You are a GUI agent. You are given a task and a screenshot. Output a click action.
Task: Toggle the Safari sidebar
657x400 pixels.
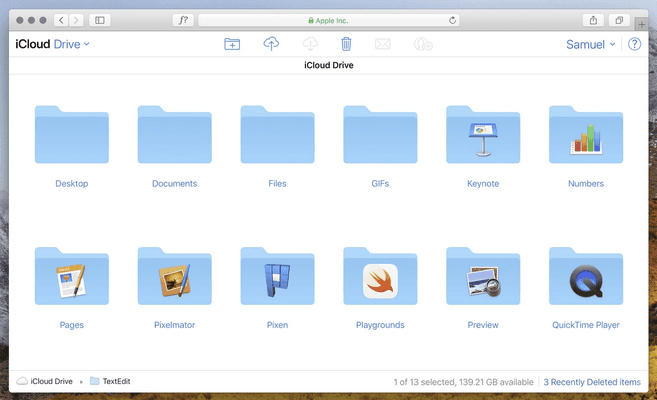pyautogui.click(x=100, y=20)
